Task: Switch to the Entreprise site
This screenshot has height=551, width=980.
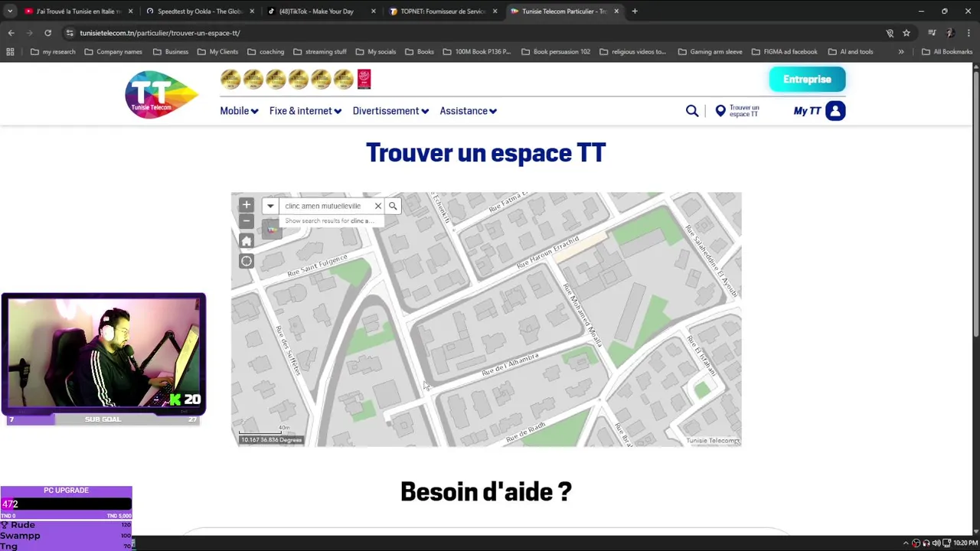Action: (807, 80)
